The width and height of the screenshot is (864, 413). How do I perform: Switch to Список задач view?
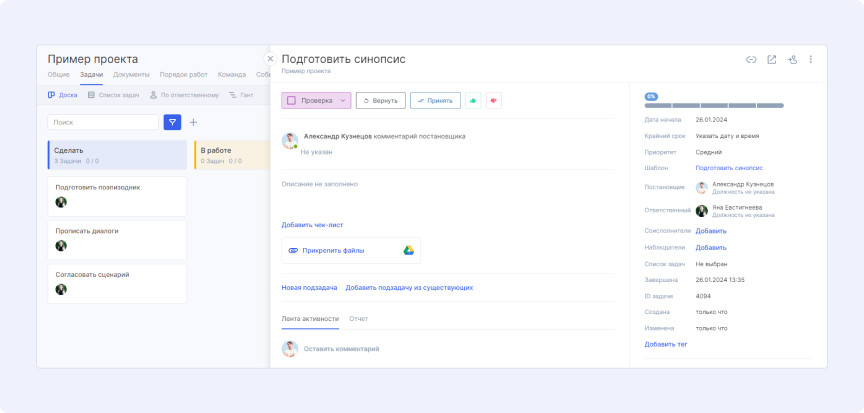[x=114, y=95]
